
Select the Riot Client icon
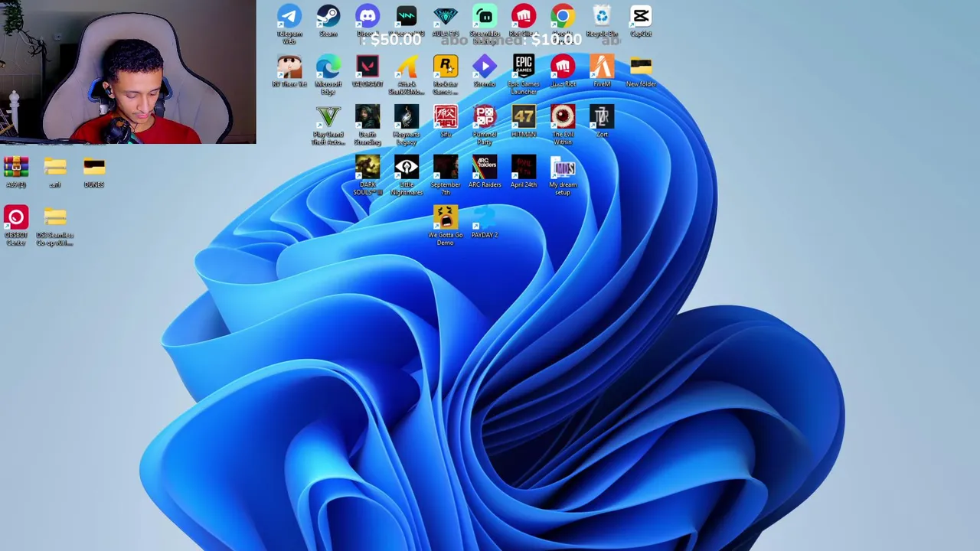pos(524,21)
